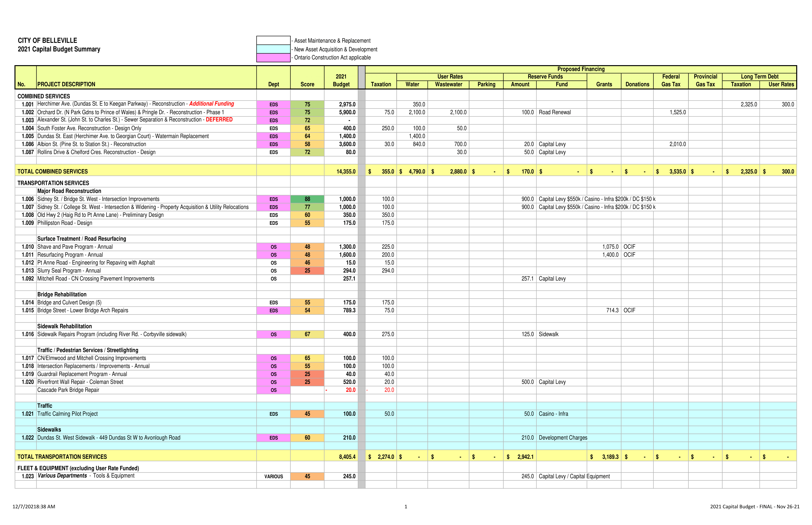
Task: Click the 8,405.4 transportation services total
Action: click(x=347, y=457)
